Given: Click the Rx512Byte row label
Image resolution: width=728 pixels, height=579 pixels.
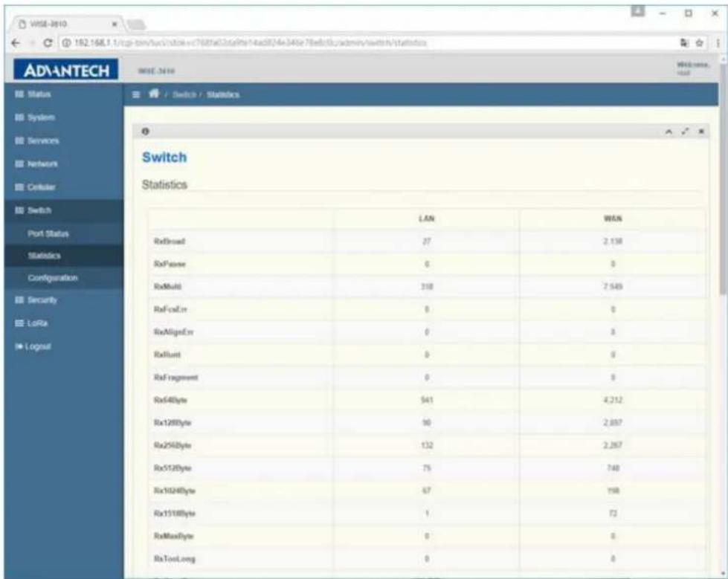Looking at the screenshot, I should pos(173,468).
